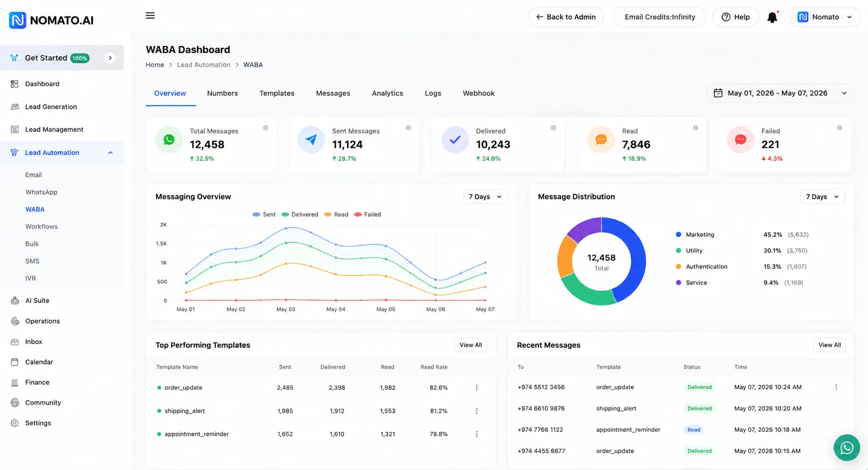The width and height of the screenshot is (868, 470).
Task: Open Message Distribution 7 Days dropdown
Action: click(823, 197)
